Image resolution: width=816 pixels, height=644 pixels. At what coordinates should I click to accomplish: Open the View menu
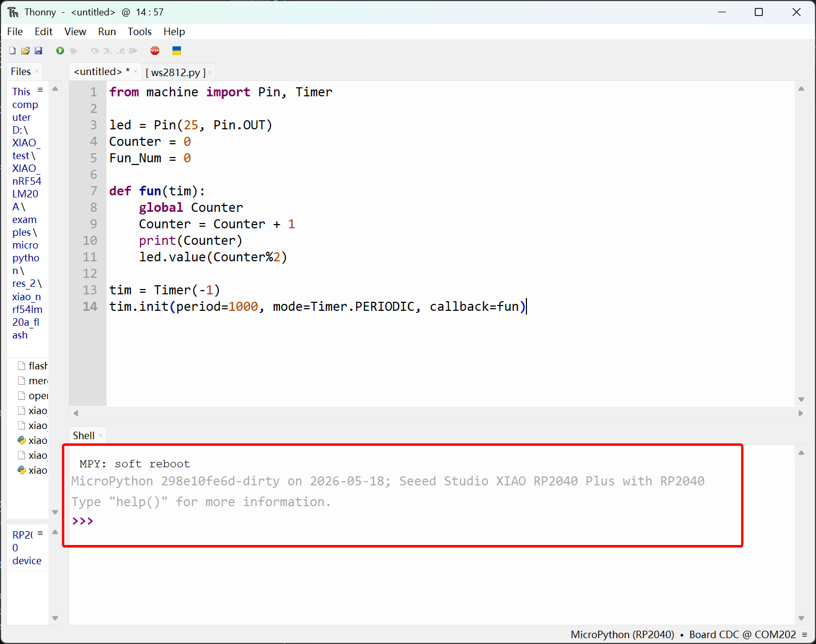75,31
